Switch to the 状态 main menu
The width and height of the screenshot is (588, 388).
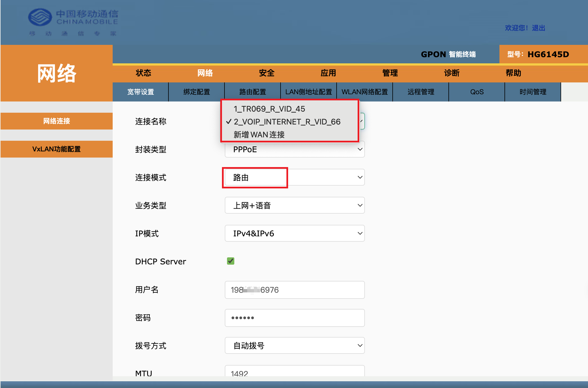(143, 73)
